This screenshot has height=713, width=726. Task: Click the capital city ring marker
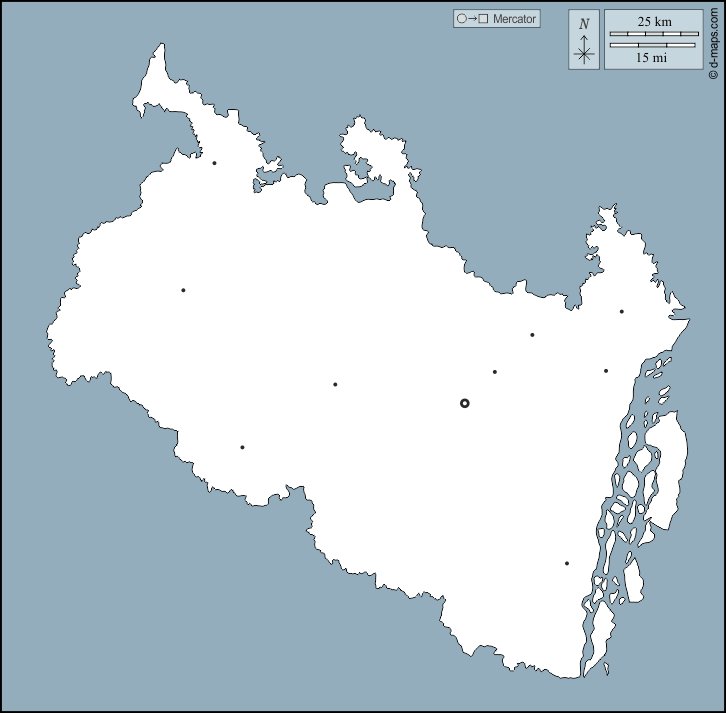[464, 403]
